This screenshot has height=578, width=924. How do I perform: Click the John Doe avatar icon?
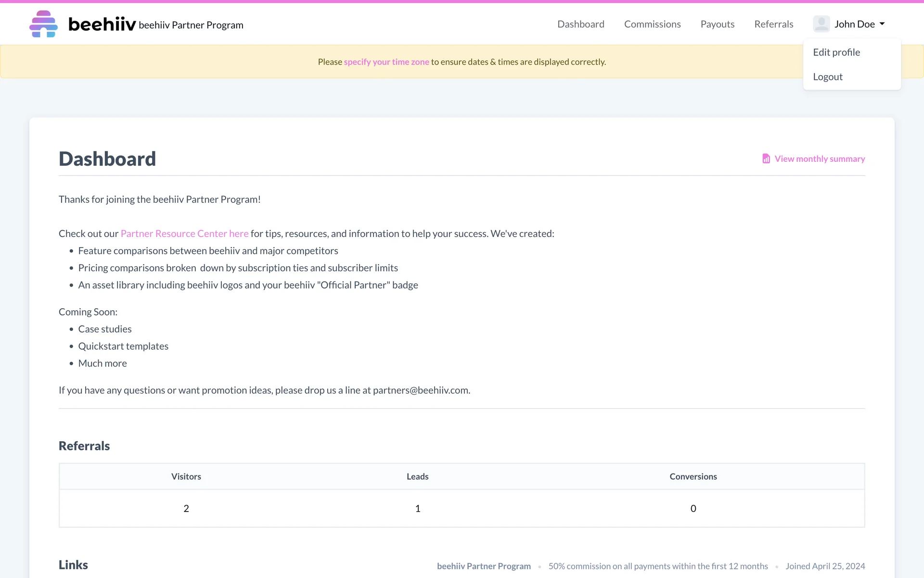click(x=821, y=24)
